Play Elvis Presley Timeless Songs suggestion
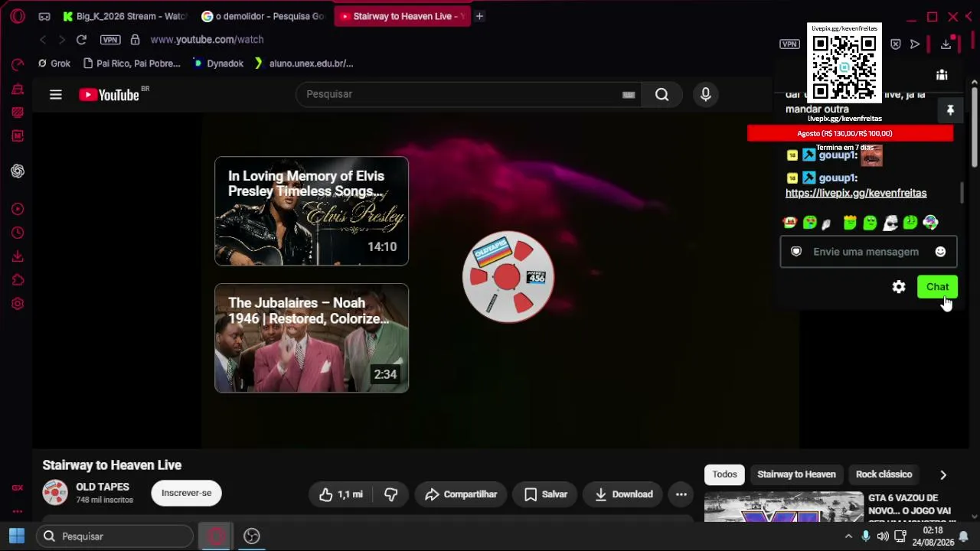Screen dimensions: 980x551 [x=312, y=211]
